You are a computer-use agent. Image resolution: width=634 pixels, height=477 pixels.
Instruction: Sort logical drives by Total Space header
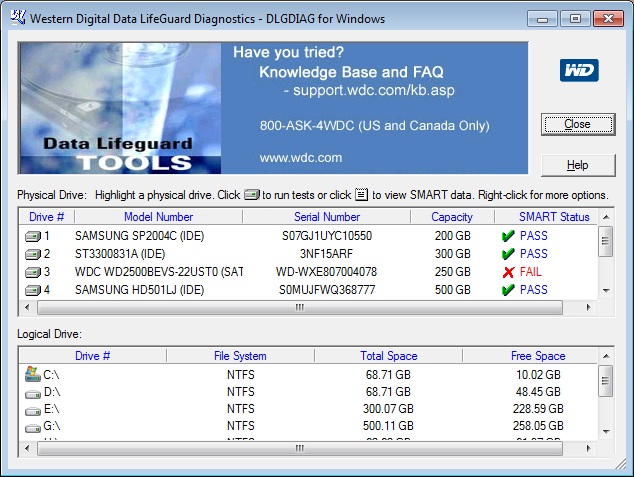pyautogui.click(x=389, y=356)
